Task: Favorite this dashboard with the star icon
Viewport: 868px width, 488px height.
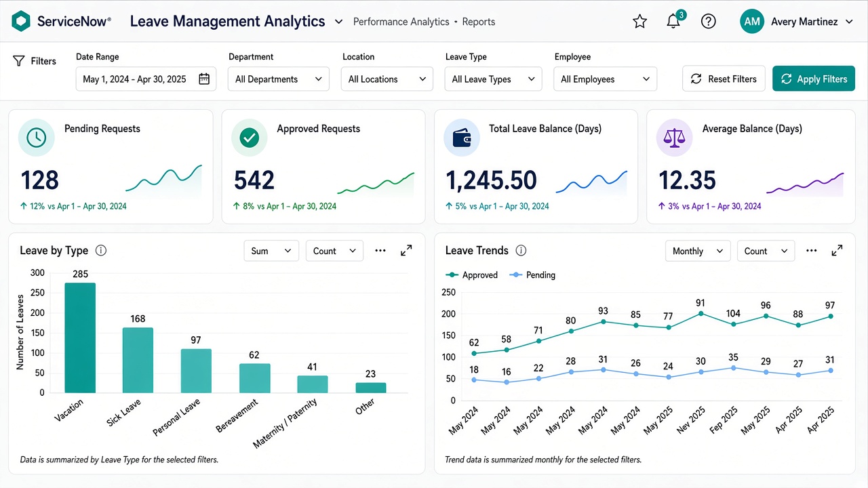Action: (x=639, y=22)
